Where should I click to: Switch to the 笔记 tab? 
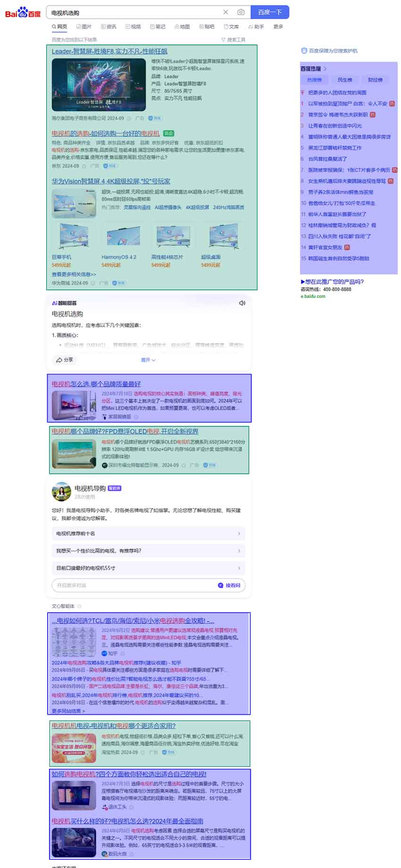click(x=158, y=27)
